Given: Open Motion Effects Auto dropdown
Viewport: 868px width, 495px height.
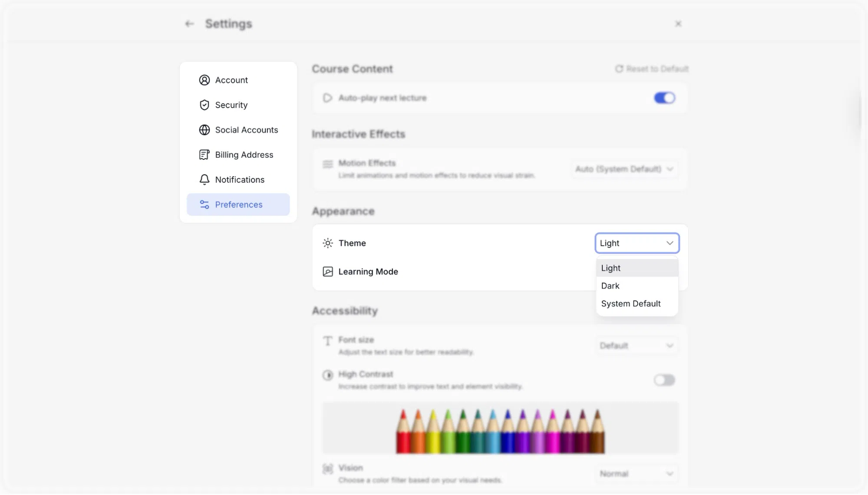Looking at the screenshot, I should [624, 169].
